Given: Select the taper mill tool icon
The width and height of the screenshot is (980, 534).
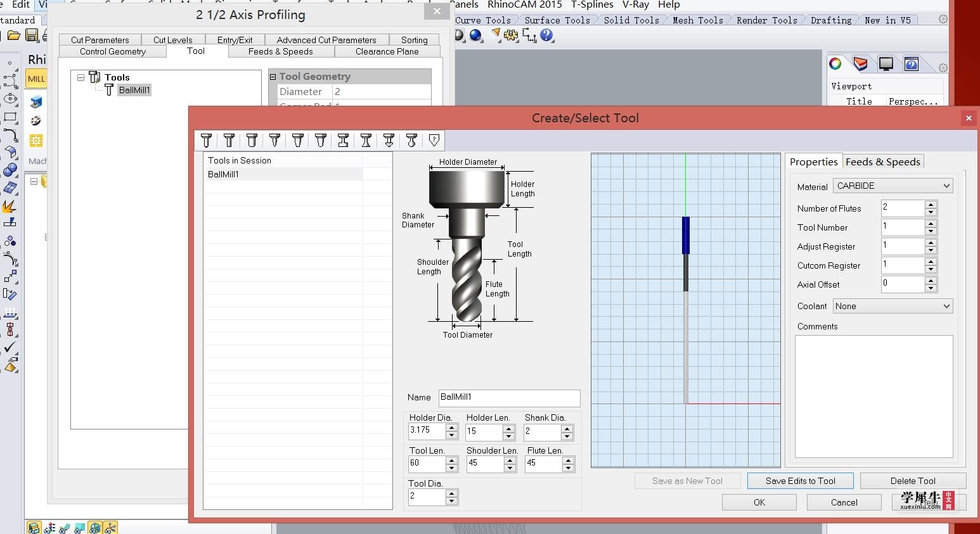Looking at the screenshot, I should pyautogui.click(x=297, y=141).
